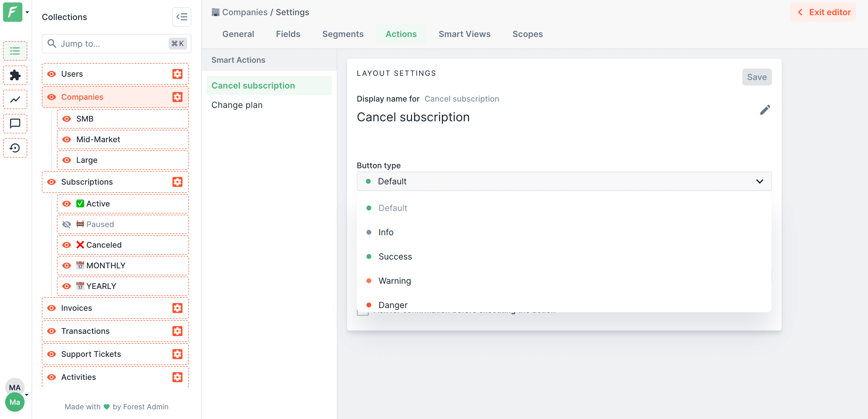Expand the project switcher arrow by logo
The width and height of the screenshot is (868, 419).
click(x=27, y=12)
